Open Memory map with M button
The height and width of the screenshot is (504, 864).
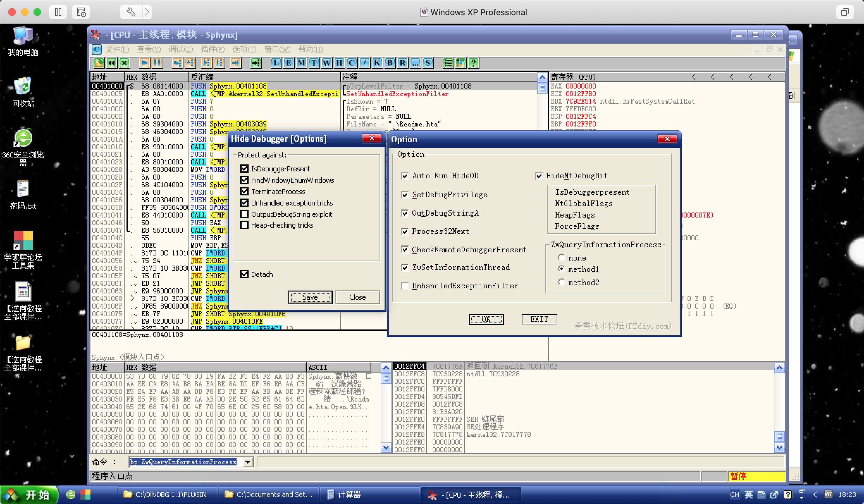click(x=301, y=63)
